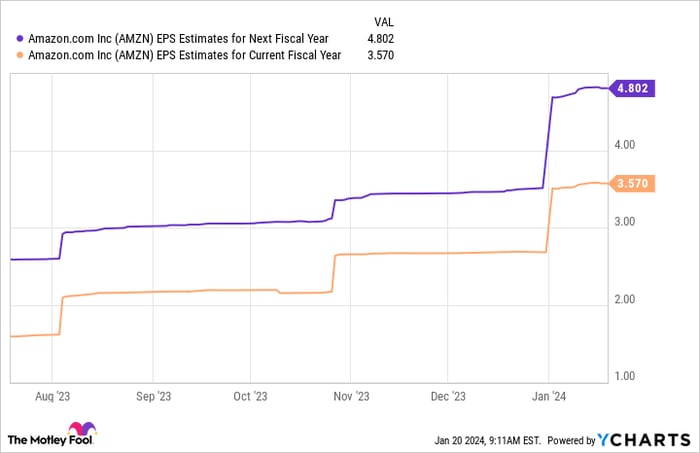Viewport: 700px width, 453px height.
Task: Click the orange 3.570 value flag
Action: pos(633,184)
